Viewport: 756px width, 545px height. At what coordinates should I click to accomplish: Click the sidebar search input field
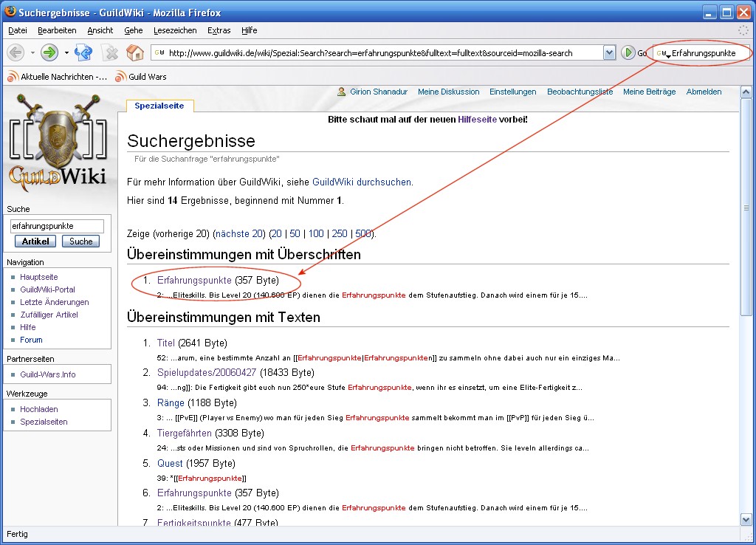(x=57, y=226)
